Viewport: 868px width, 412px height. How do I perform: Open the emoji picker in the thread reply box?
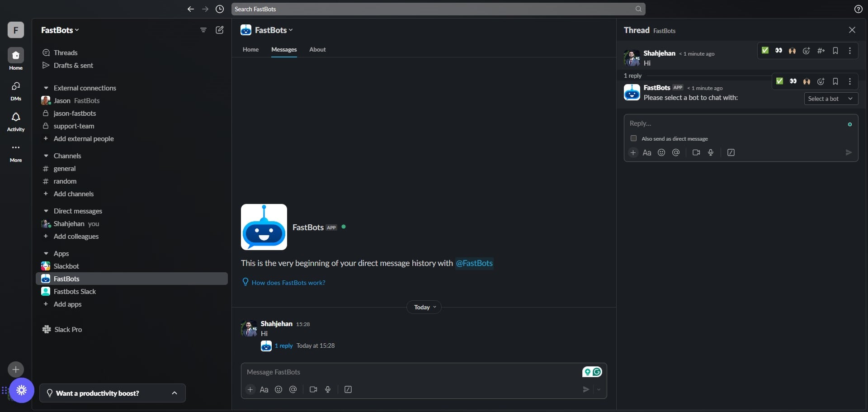pyautogui.click(x=661, y=152)
